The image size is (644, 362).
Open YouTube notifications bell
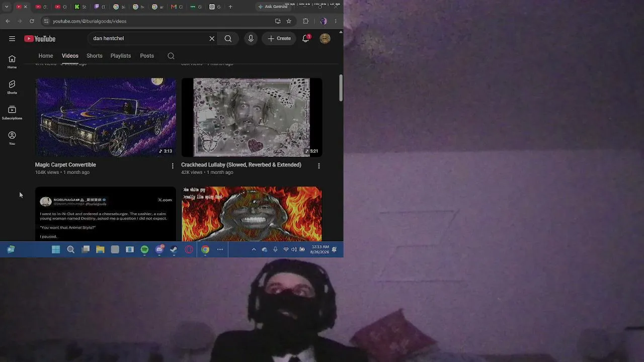pos(305,39)
